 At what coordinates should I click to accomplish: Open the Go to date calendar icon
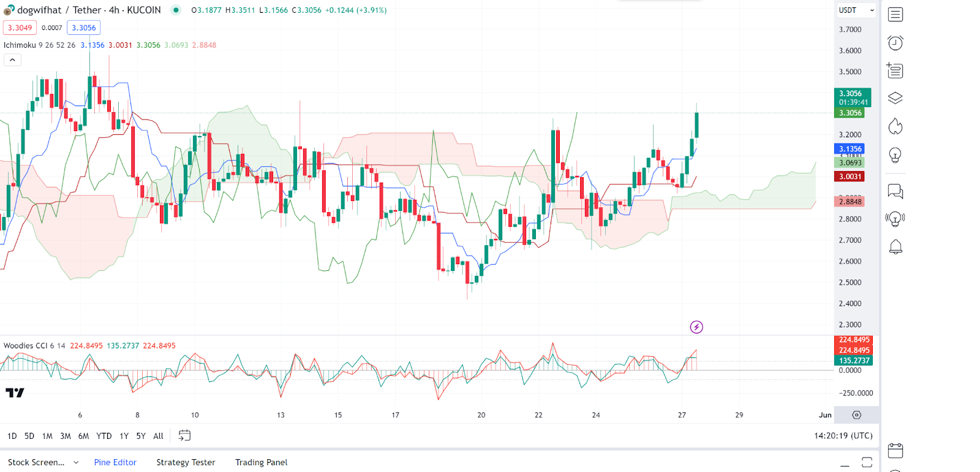tap(184, 435)
